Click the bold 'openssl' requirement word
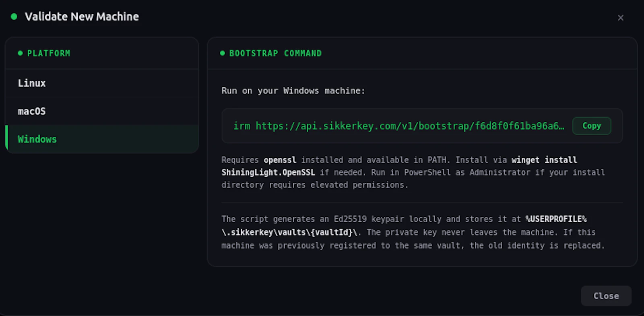Screen dimensions: 644x316 [x=280, y=160]
